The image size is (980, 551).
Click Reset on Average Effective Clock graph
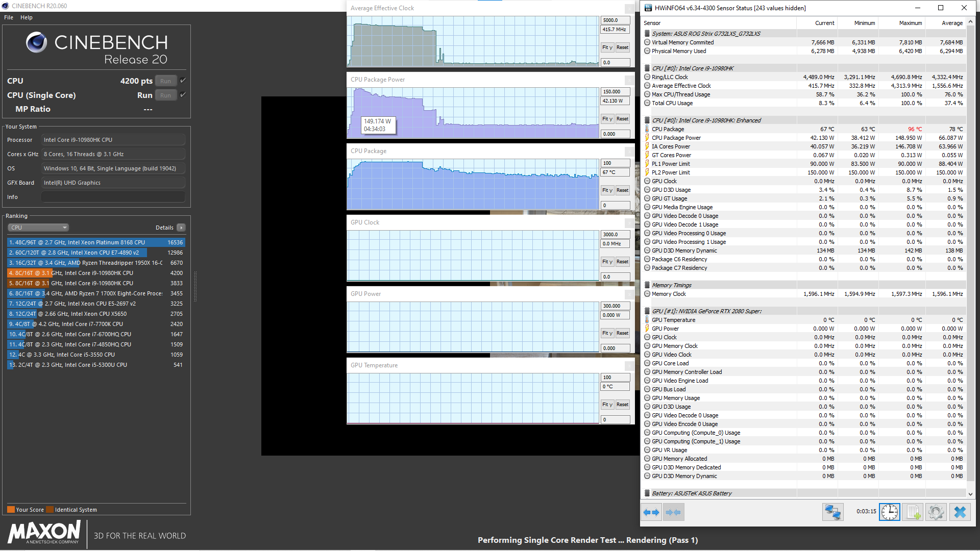point(622,47)
